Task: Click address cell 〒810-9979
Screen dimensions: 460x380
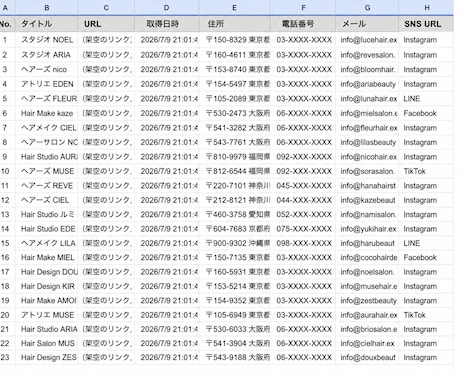Action: coord(234,157)
